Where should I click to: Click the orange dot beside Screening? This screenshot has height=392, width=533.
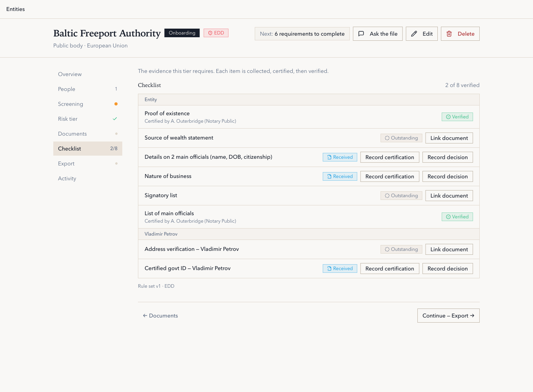(x=116, y=104)
